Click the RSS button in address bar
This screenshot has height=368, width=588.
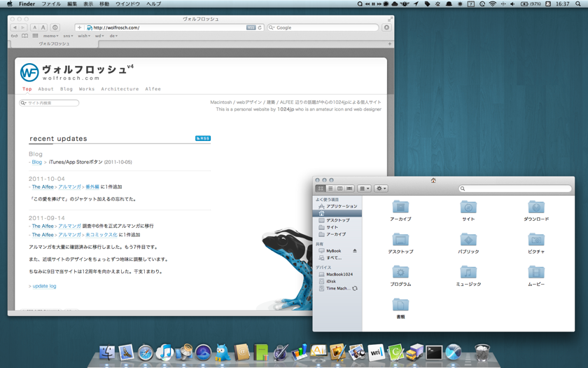pyautogui.click(x=251, y=28)
